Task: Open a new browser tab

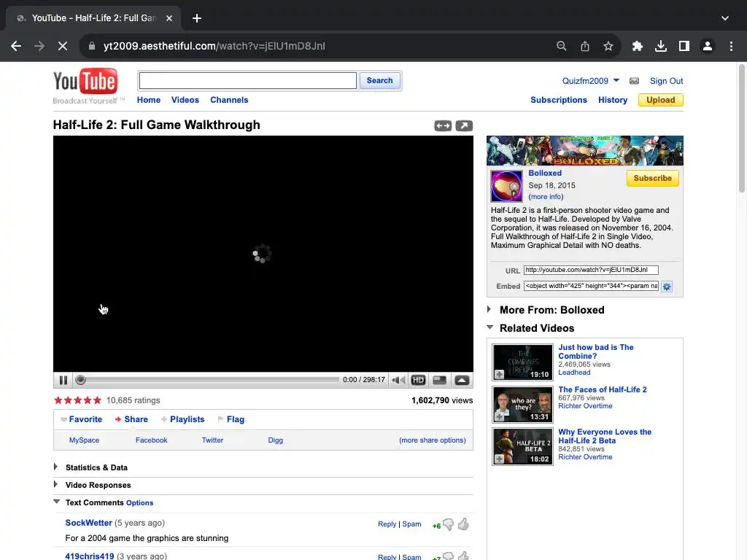Action: tap(197, 18)
